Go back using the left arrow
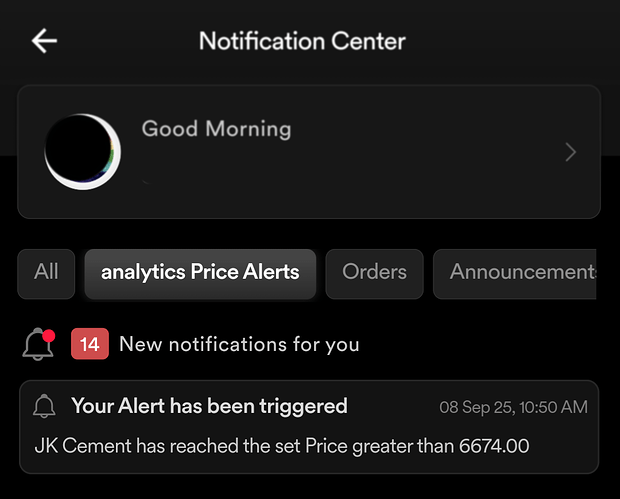This screenshot has height=499, width=620. point(44,41)
